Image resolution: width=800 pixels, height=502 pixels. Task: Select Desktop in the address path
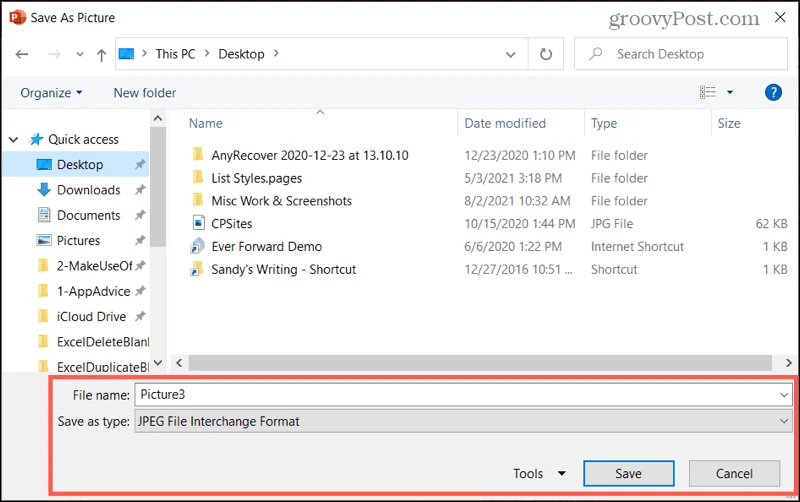click(241, 54)
